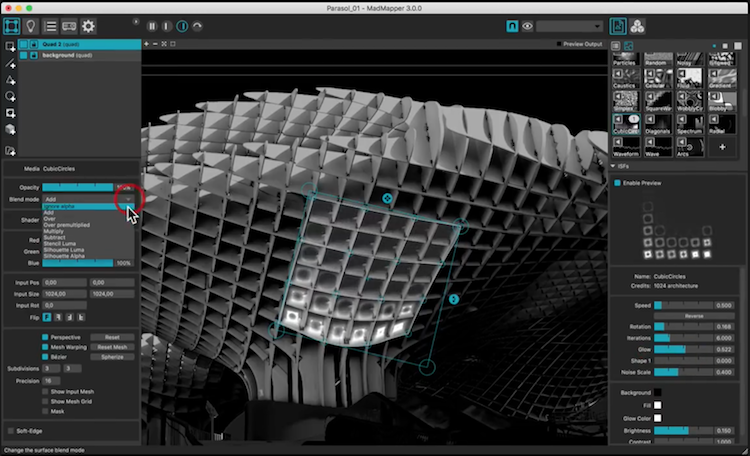Click the Reset Mesh button
750x456 pixels.
tap(111, 346)
